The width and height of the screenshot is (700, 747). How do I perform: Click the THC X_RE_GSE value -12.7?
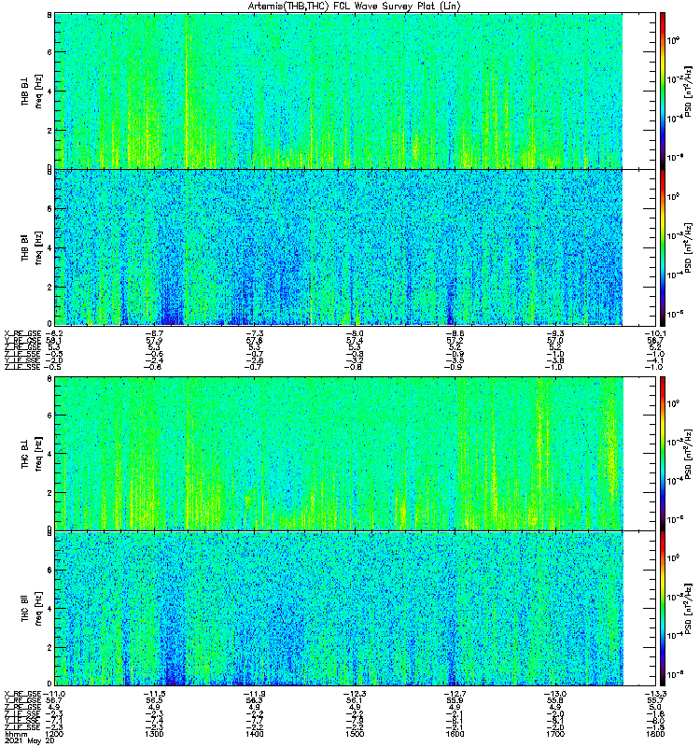tap(455, 694)
